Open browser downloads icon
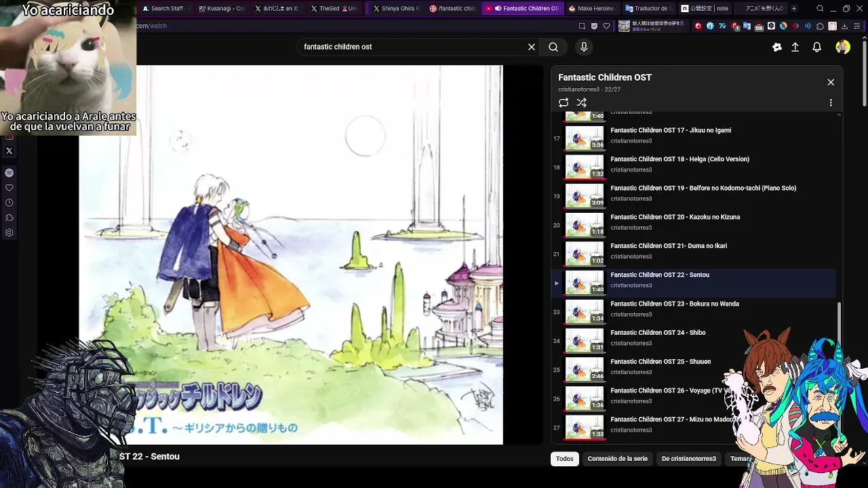Image resolution: width=868 pixels, height=488 pixels. tap(845, 26)
